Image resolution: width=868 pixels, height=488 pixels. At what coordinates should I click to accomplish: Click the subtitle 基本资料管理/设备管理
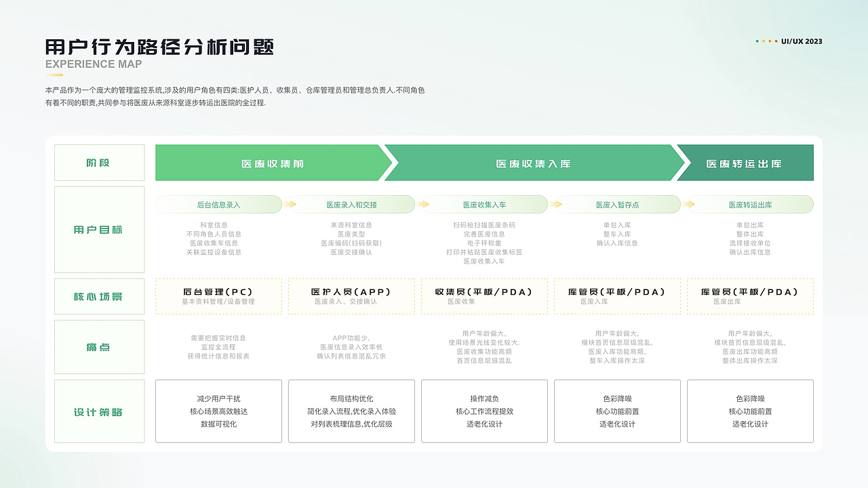(218, 302)
